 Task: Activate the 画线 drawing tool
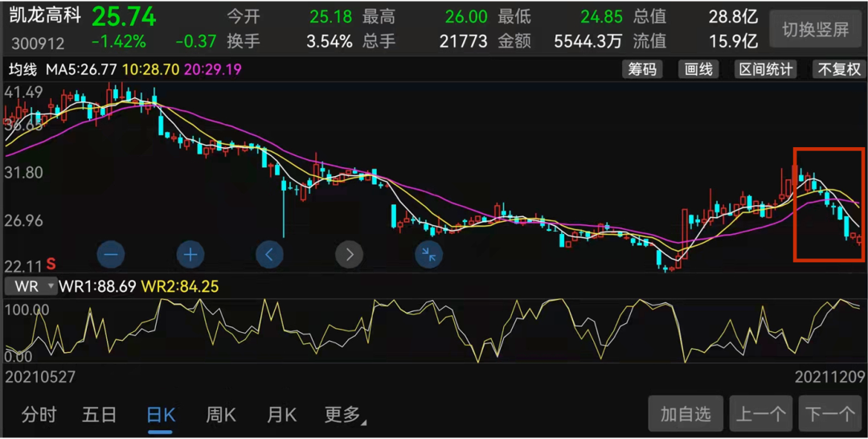coord(698,70)
